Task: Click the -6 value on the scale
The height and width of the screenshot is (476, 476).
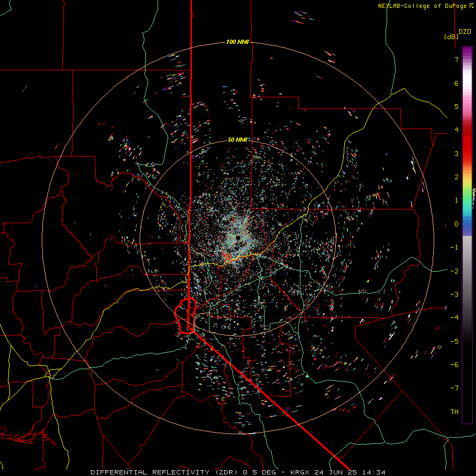Action: click(454, 364)
